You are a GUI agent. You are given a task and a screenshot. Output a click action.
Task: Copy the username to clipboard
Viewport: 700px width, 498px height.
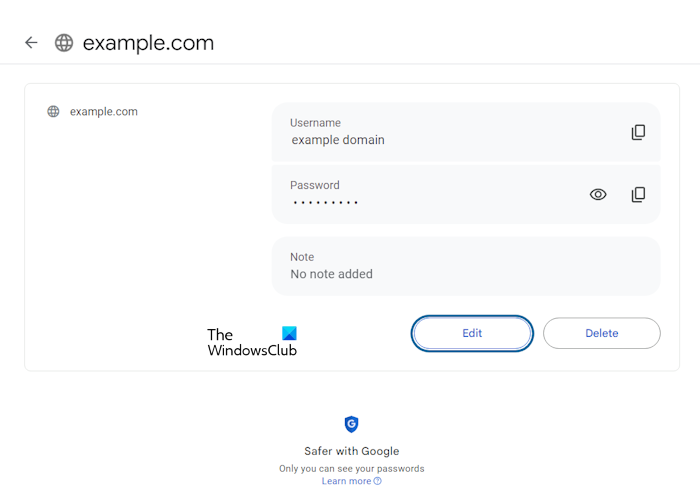click(x=638, y=132)
